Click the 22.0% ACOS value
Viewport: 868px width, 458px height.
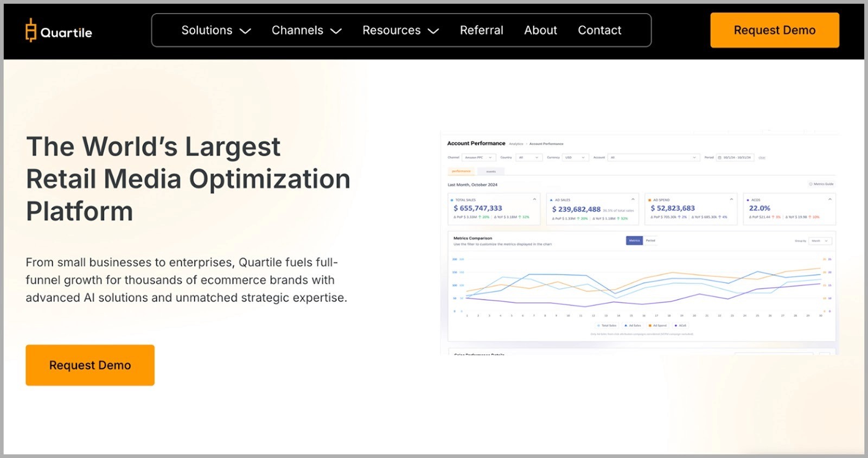tap(759, 208)
